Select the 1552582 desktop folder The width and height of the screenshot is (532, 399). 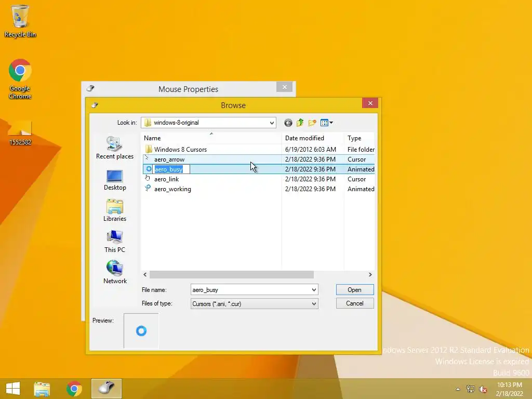click(x=20, y=132)
